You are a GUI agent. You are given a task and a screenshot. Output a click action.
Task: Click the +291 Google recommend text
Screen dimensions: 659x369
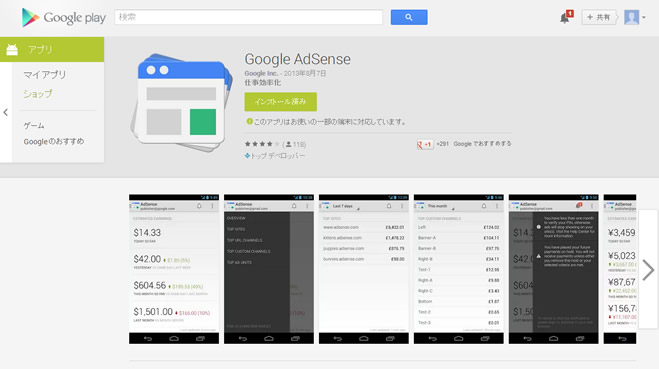(x=474, y=144)
